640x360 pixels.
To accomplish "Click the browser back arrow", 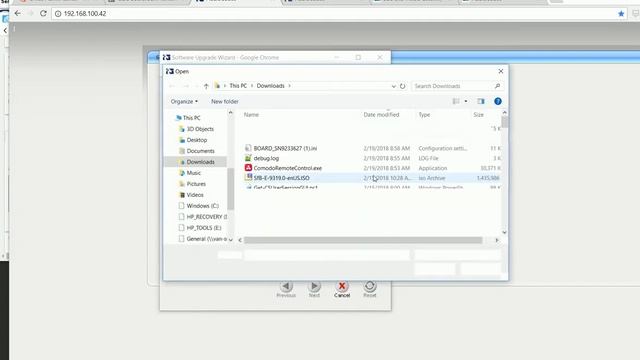I will pos(18,13).
